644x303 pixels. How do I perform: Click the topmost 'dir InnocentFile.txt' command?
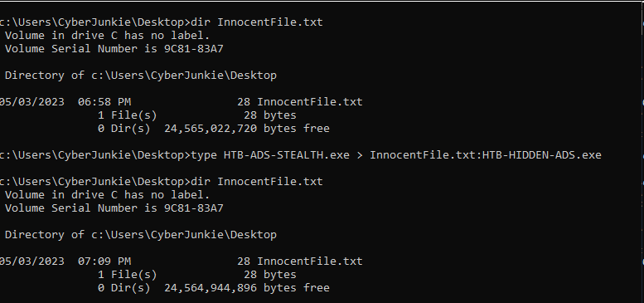pos(257,22)
